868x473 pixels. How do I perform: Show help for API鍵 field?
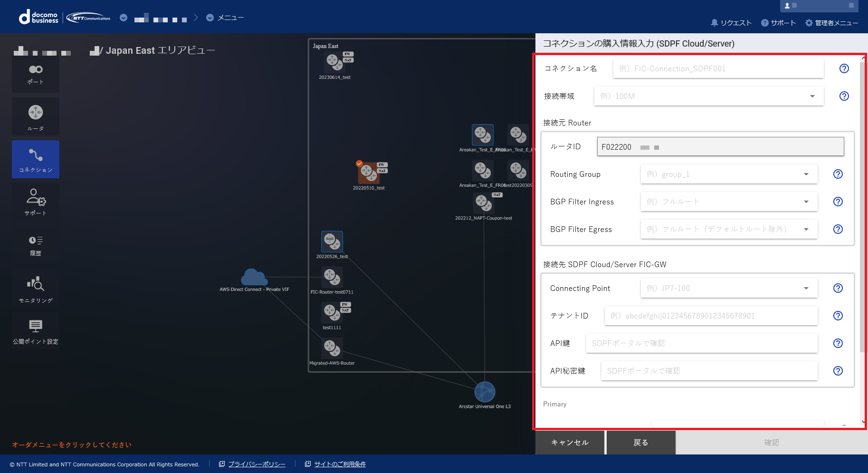[838, 343]
